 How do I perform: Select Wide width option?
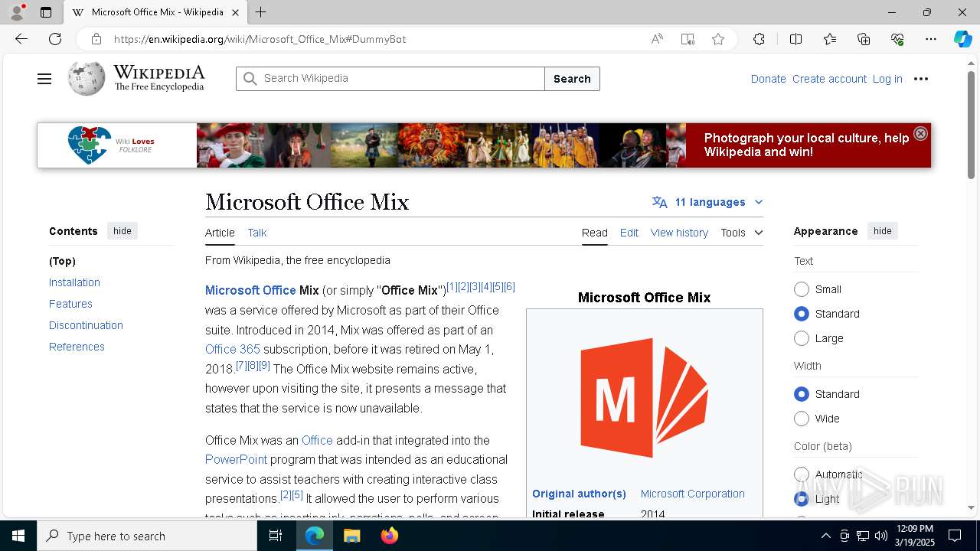(x=802, y=419)
